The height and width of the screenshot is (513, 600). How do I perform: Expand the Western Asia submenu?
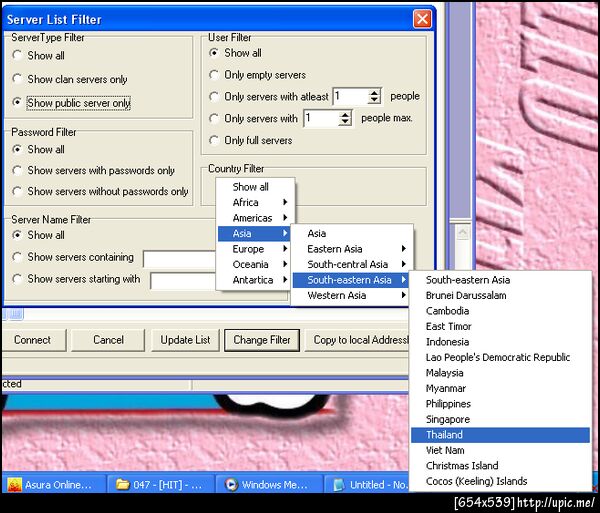(351, 295)
